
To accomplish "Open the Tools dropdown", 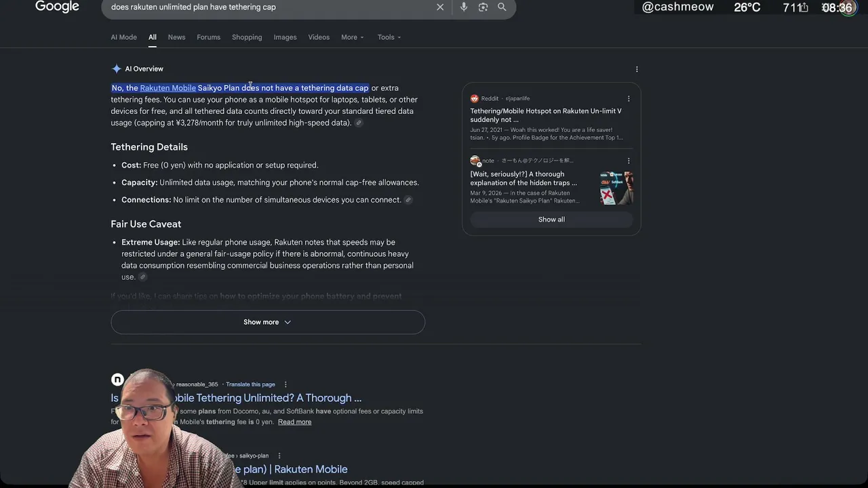I will click(x=389, y=37).
